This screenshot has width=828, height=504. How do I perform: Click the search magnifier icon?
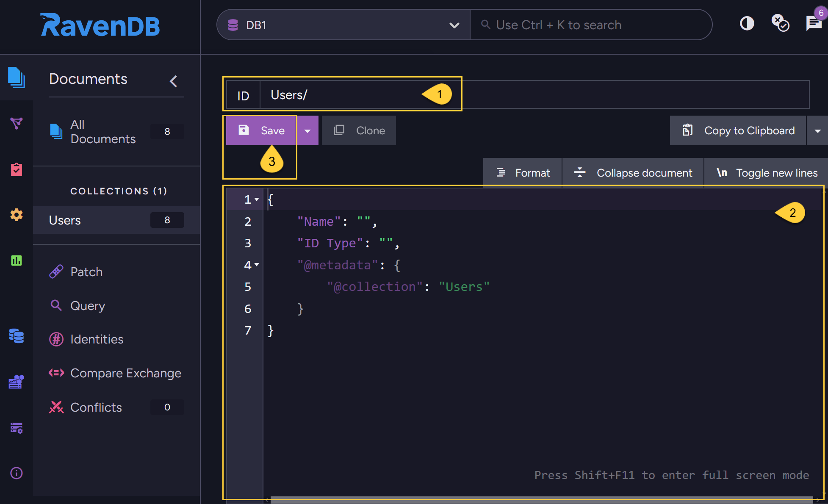(485, 25)
